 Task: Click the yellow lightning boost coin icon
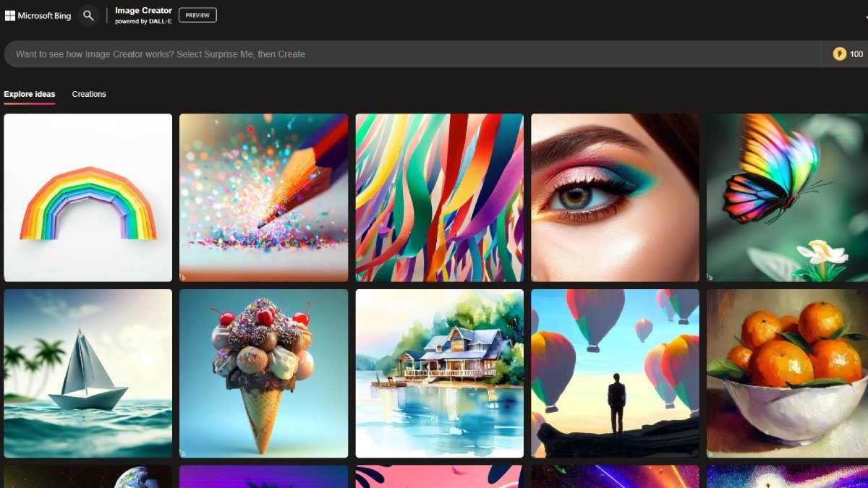[840, 53]
